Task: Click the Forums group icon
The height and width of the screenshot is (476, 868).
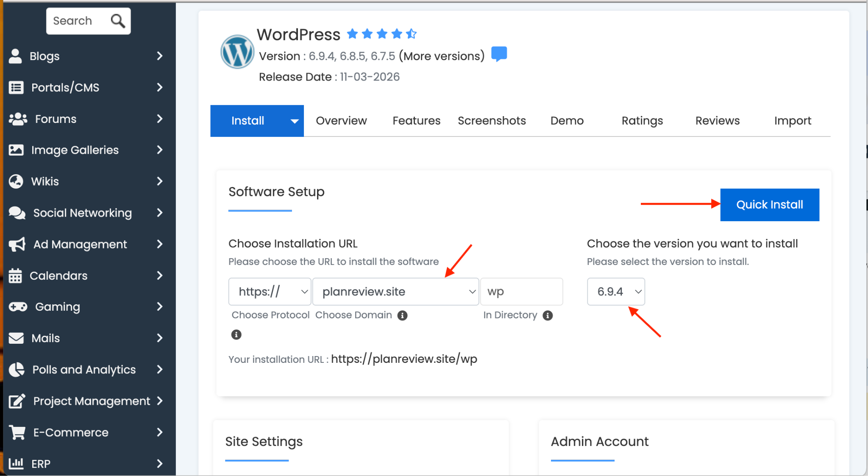Action: tap(18, 119)
